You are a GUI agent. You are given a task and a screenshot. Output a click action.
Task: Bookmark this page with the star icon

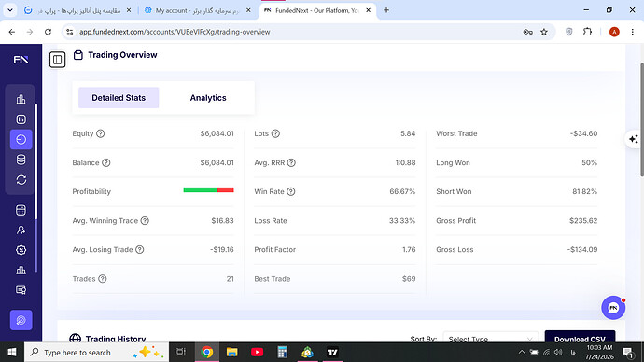coord(544,32)
